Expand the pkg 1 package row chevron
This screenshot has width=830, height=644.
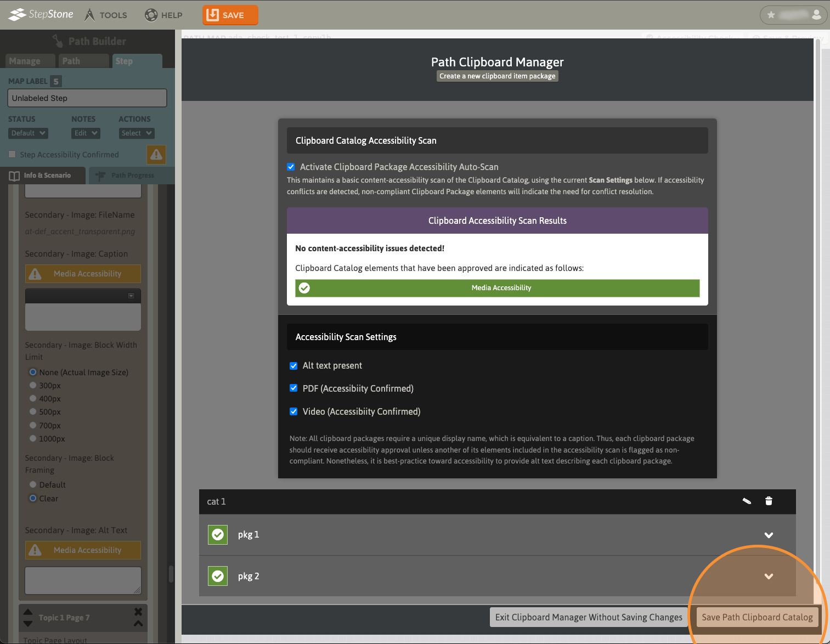(769, 535)
